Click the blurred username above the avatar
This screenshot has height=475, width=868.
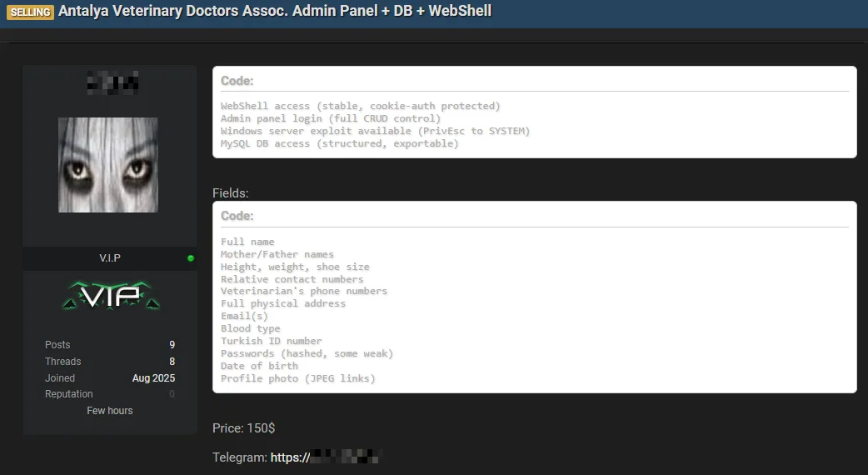[113, 83]
